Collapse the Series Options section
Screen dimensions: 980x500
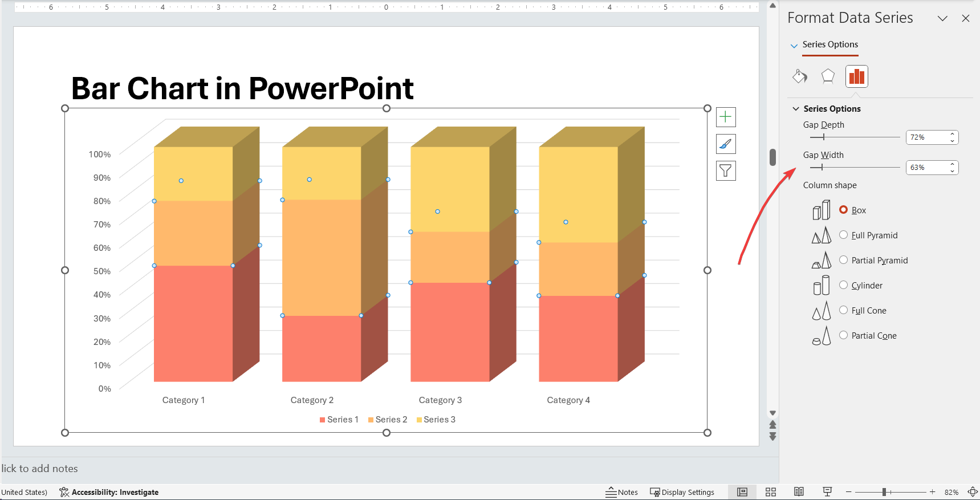796,109
